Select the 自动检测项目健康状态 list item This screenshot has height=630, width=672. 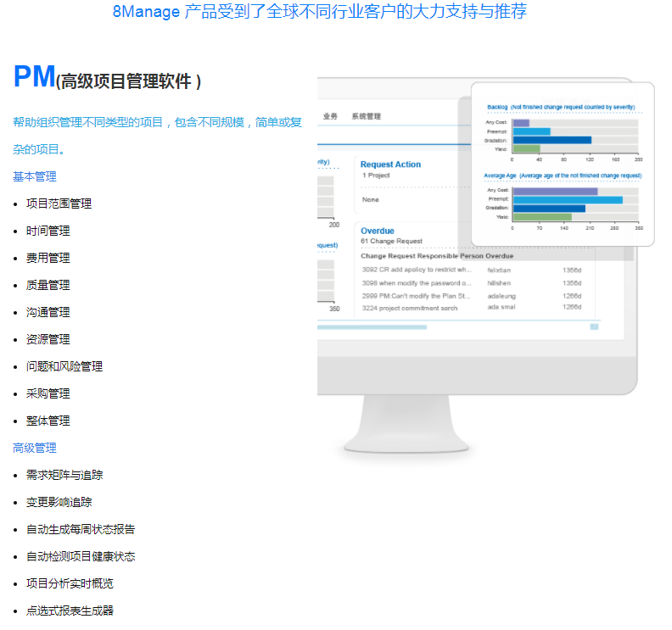[x=81, y=556]
